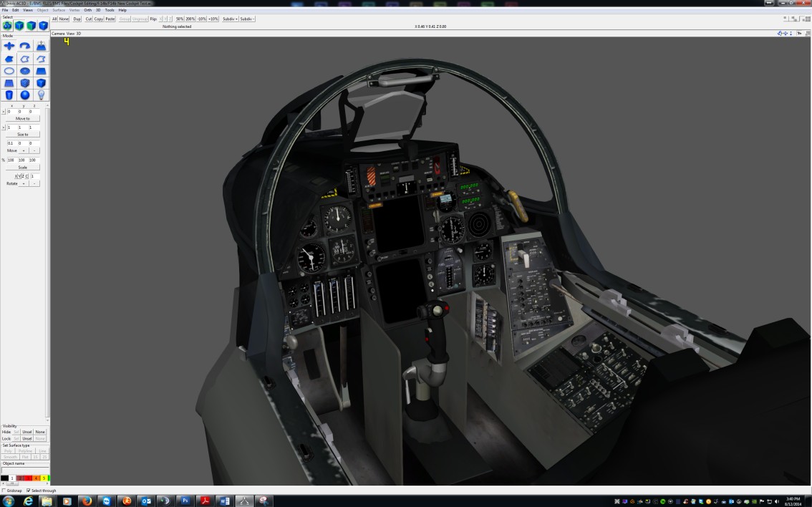Screen dimensions: 812x507
Task: Open the Subdiv + dropdown
Action: click(x=230, y=19)
